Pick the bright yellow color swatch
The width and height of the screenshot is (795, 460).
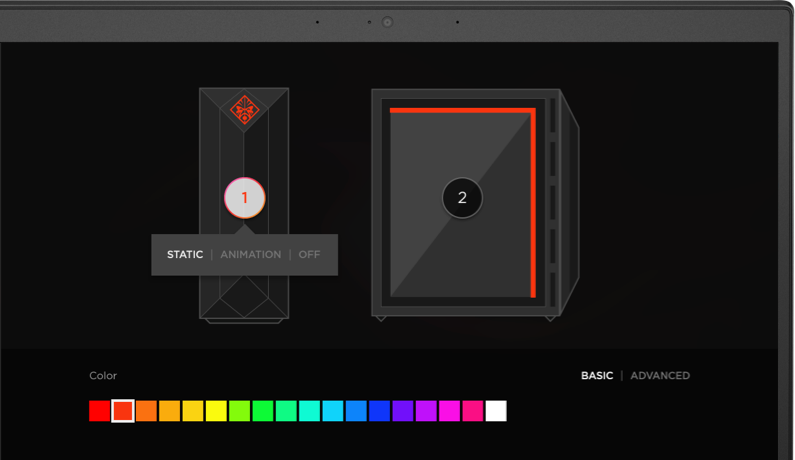tap(216, 411)
